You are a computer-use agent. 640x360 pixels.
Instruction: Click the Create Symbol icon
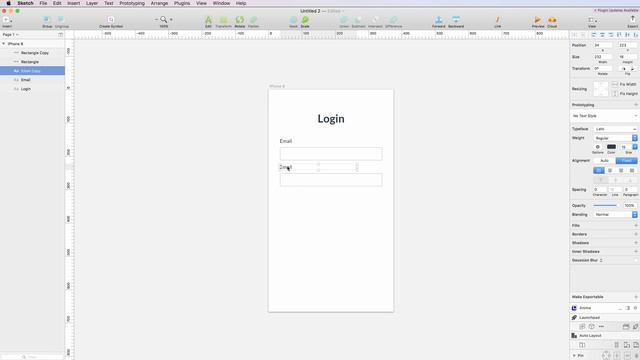111,20
